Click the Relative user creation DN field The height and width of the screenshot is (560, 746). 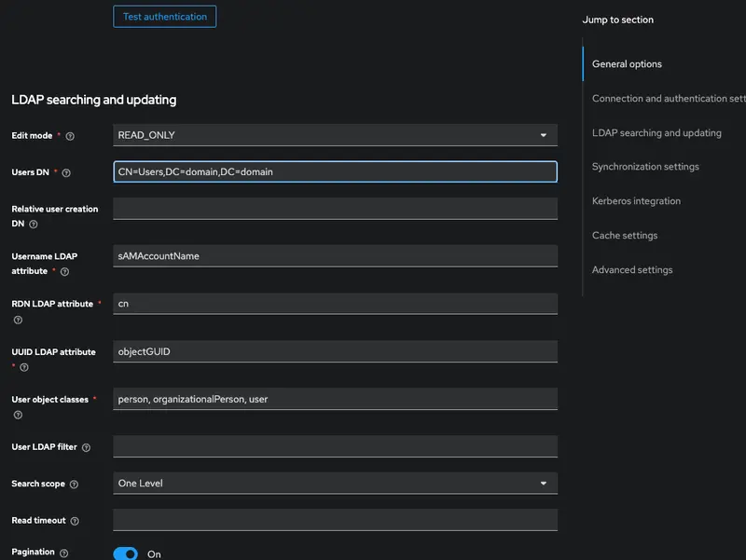click(335, 208)
